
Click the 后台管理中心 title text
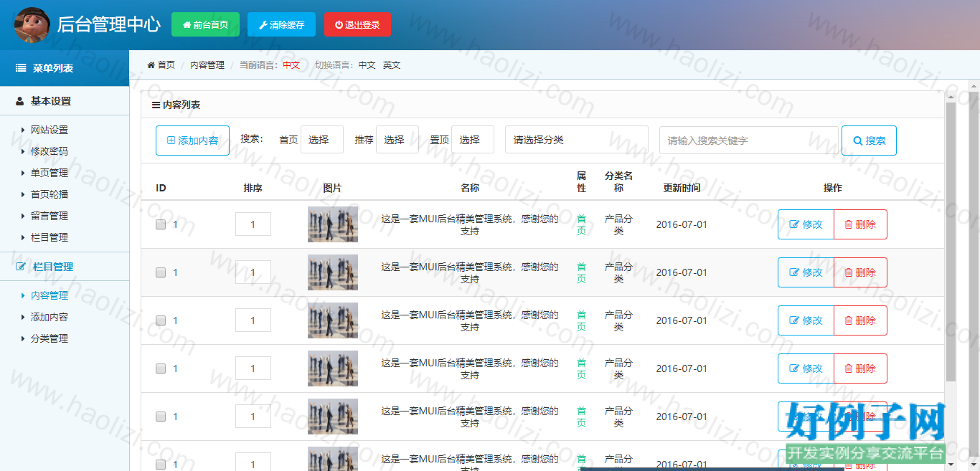click(108, 24)
